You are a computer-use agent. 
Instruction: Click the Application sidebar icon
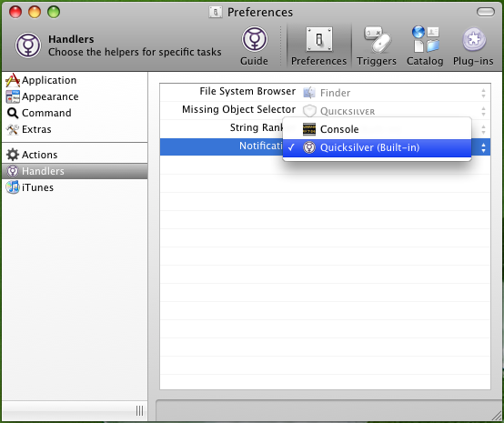tap(13, 80)
